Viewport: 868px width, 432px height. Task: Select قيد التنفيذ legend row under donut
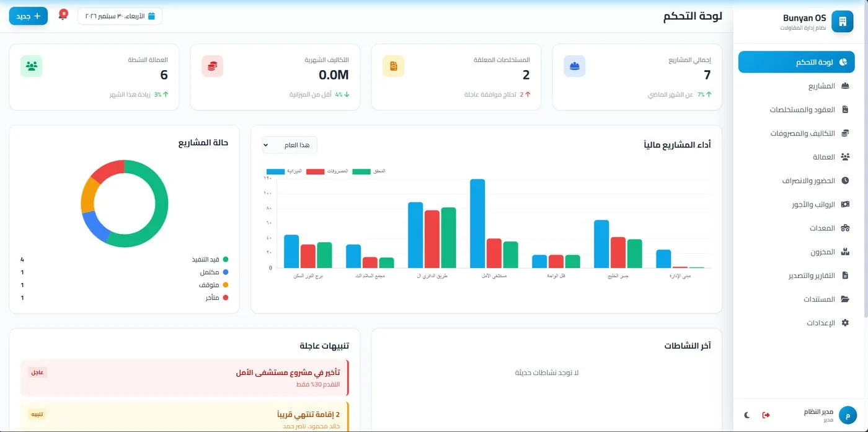[x=125, y=259]
